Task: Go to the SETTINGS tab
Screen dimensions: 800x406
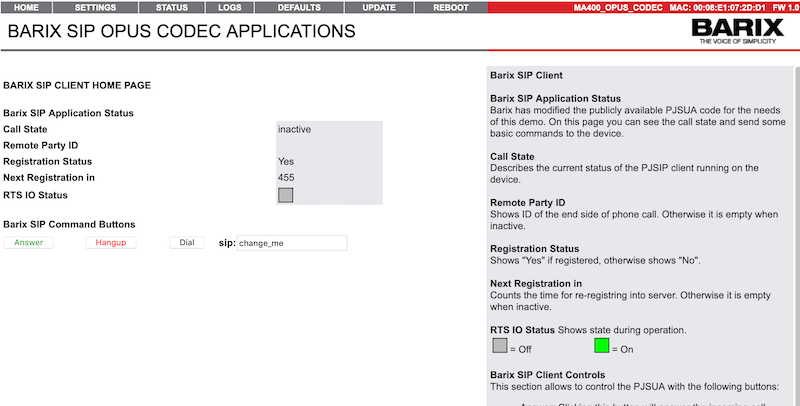Action: tap(95, 8)
